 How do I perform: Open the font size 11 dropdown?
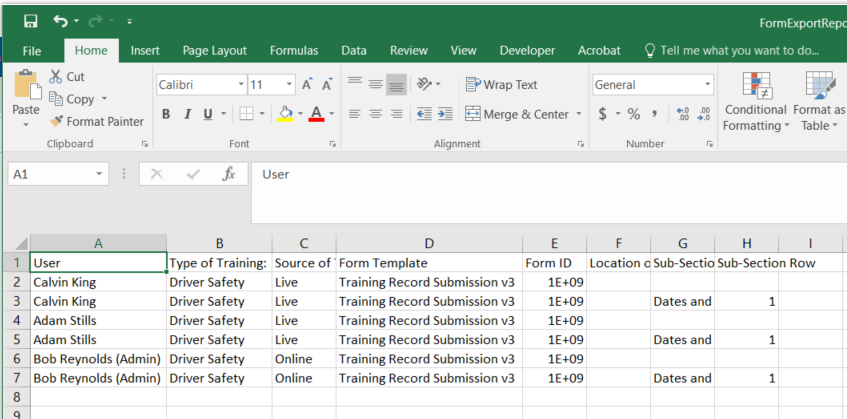click(290, 85)
